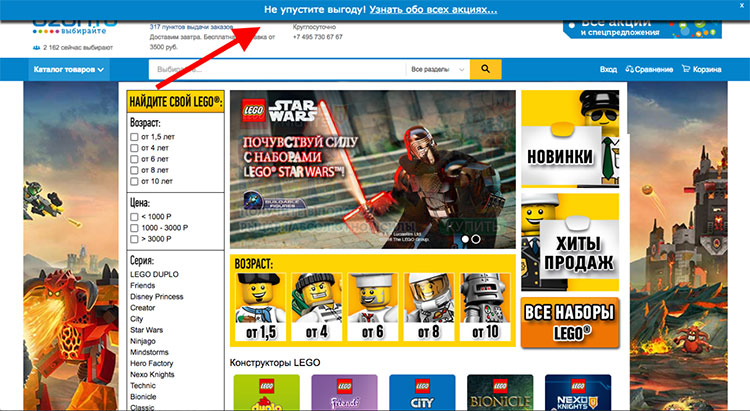Select Hero Factory in the series list
The width and height of the screenshot is (750, 411).
[152, 363]
